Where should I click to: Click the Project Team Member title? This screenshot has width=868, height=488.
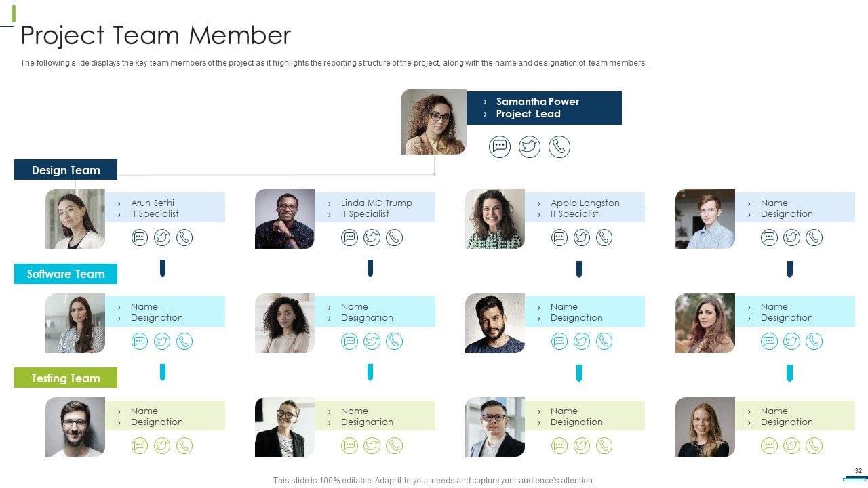point(156,35)
